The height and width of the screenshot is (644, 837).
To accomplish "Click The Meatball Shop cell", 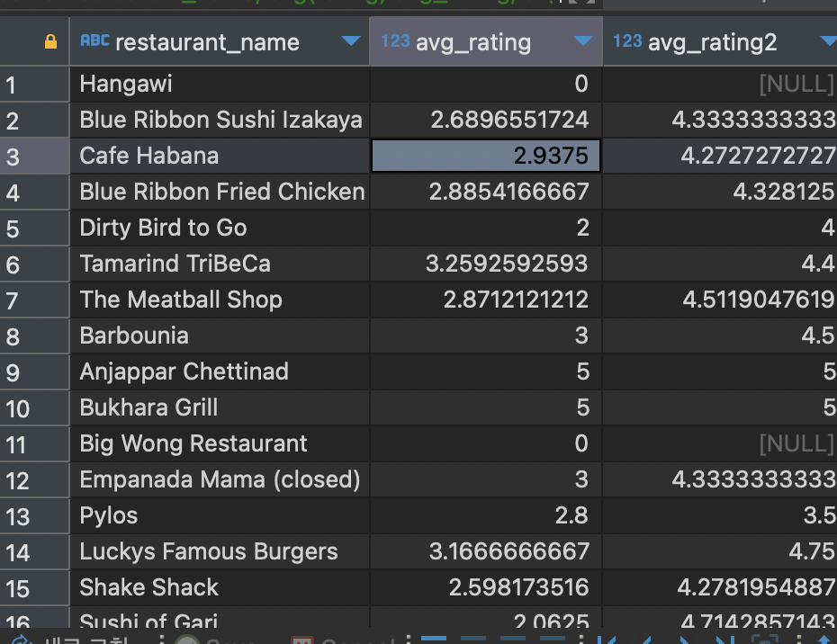I will (x=220, y=300).
